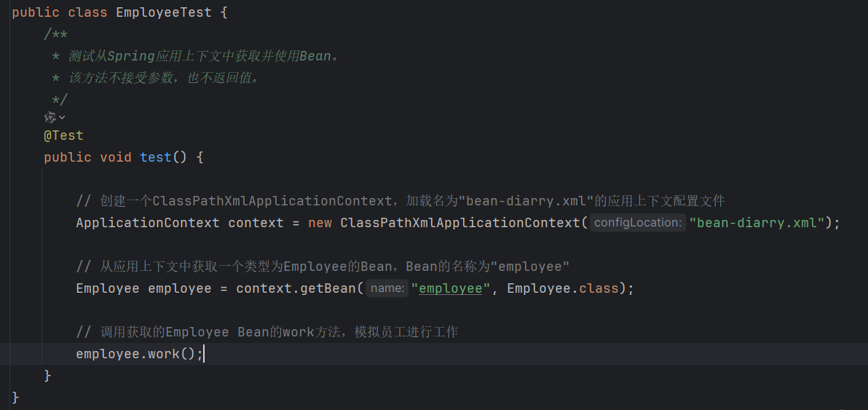Click the name: inlay hint in getBean
Screen dimensions: 868x410
(x=387, y=288)
